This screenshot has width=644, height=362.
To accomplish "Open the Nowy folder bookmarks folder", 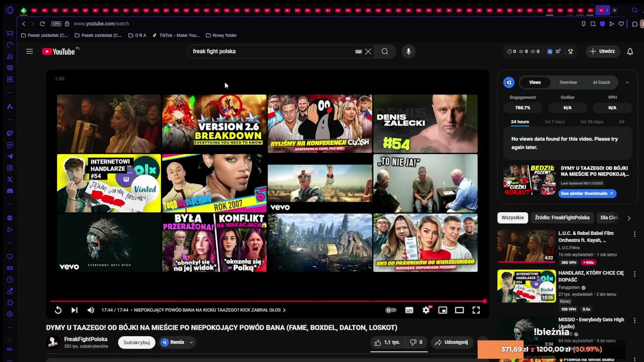I will [x=221, y=35].
